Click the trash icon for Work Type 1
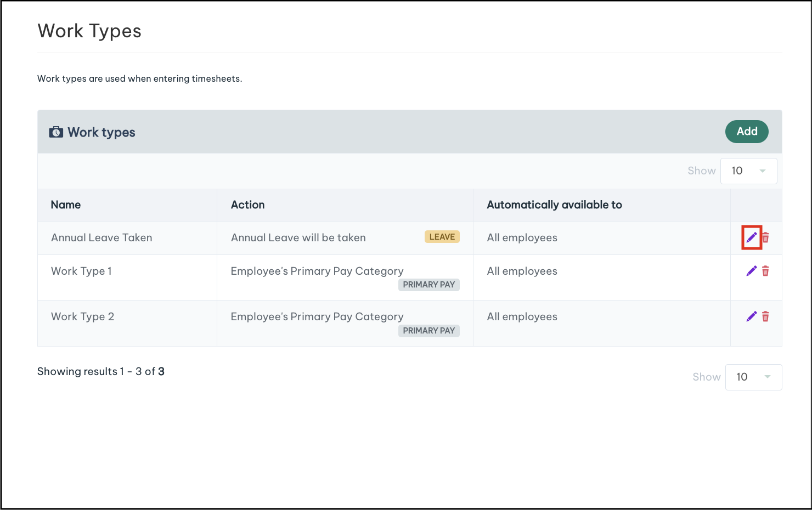The width and height of the screenshot is (812, 510). (x=765, y=271)
